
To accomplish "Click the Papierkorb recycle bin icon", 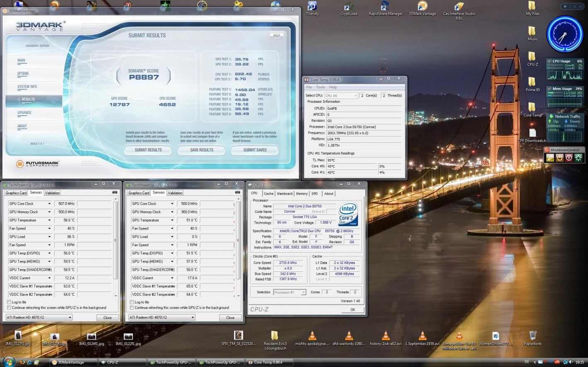I will click(x=532, y=335).
